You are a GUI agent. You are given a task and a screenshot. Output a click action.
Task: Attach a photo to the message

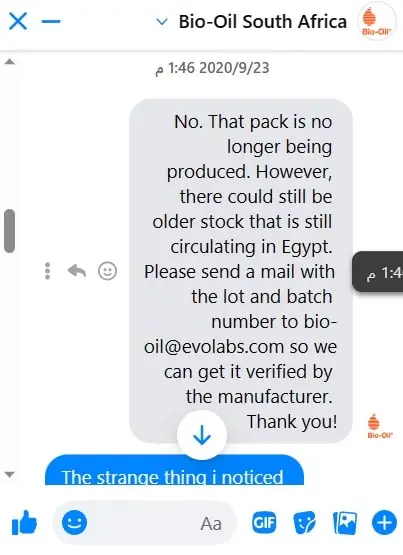coord(345,523)
